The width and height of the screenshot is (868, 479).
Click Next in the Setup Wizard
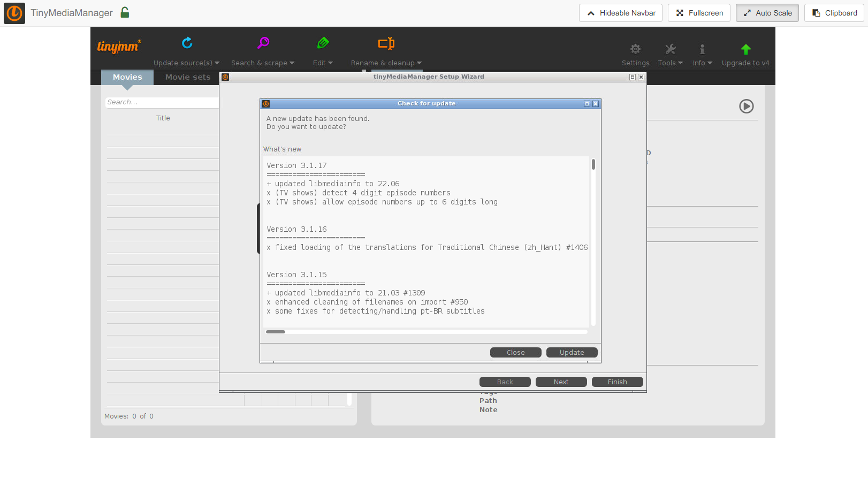point(561,382)
